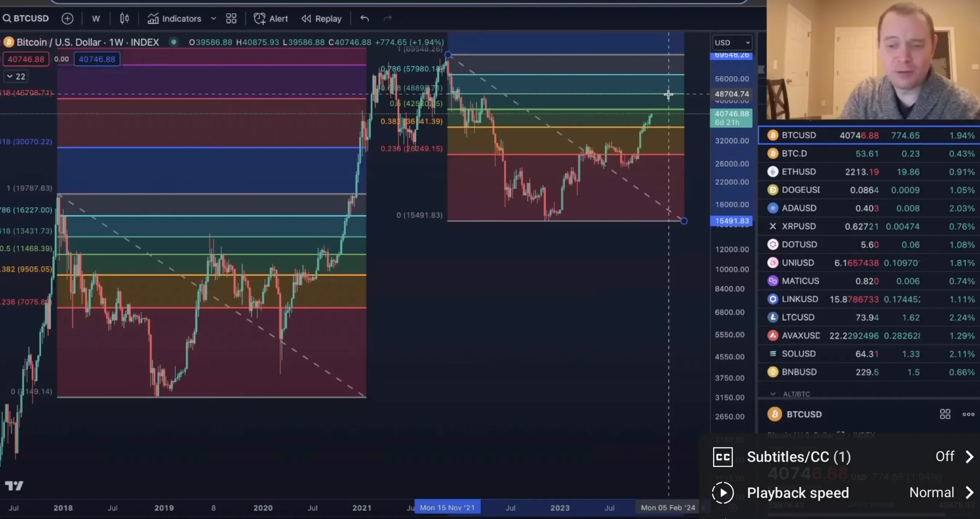Expand the Indicators favorites dropdown arrow

214,18
